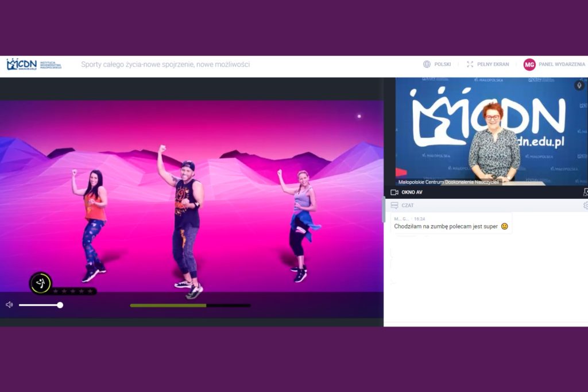Open PANEL WYDARZENIA

(x=562, y=64)
